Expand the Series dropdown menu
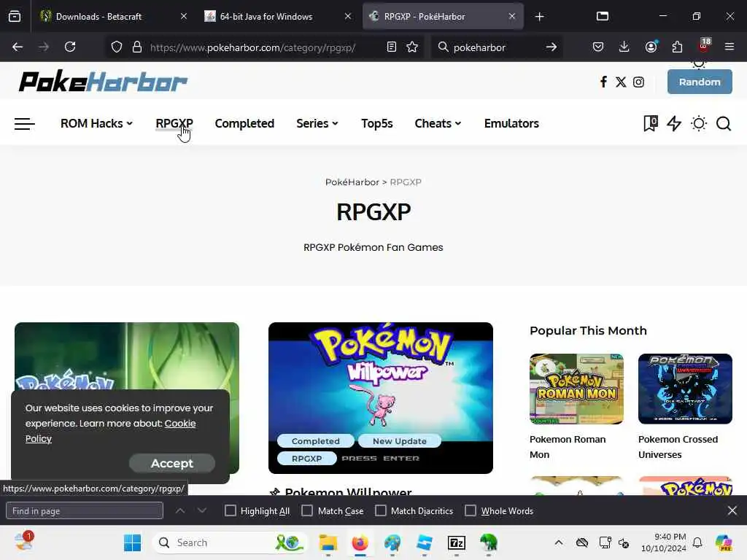Image resolution: width=747 pixels, height=560 pixels. [317, 123]
